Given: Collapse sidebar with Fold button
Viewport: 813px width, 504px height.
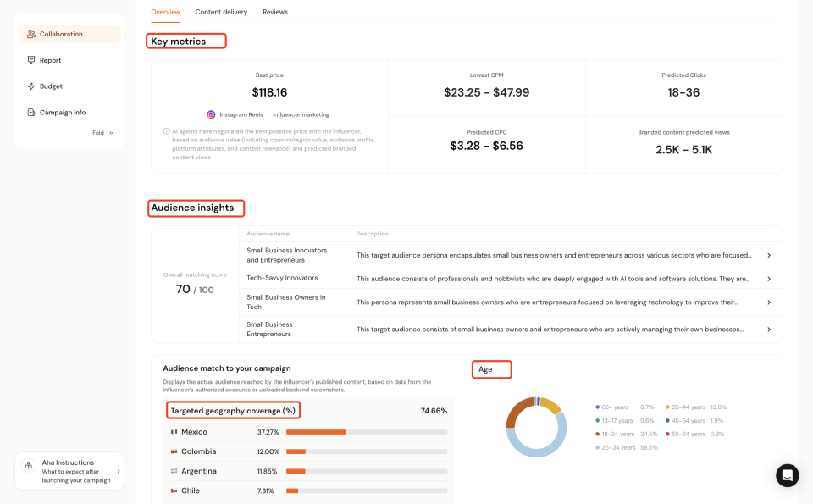Looking at the screenshot, I should click(103, 133).
